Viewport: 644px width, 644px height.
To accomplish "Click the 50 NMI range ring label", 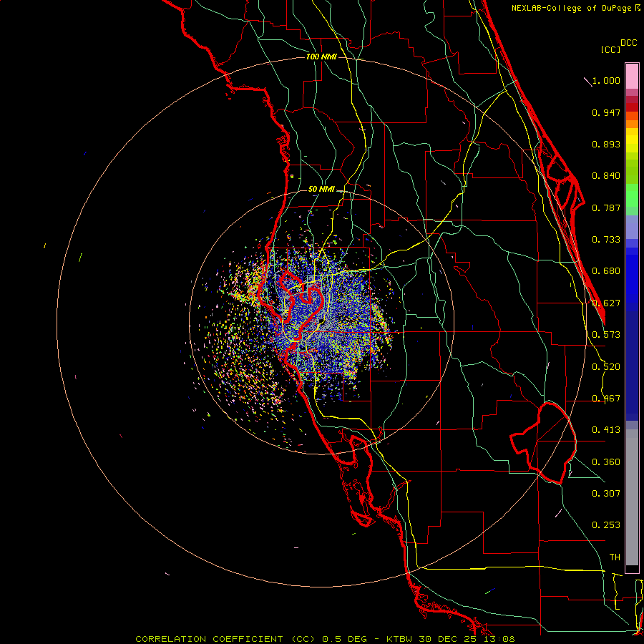I will click(x=321, y=189).
